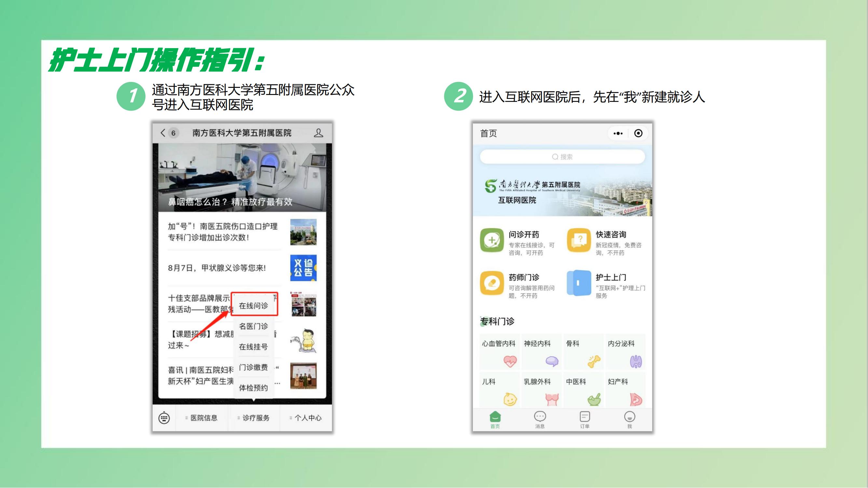This screenshot has width=868, height=488.
Task: Choose 在线挂号 in the popup menu
Action: click(x=254, y=346)
